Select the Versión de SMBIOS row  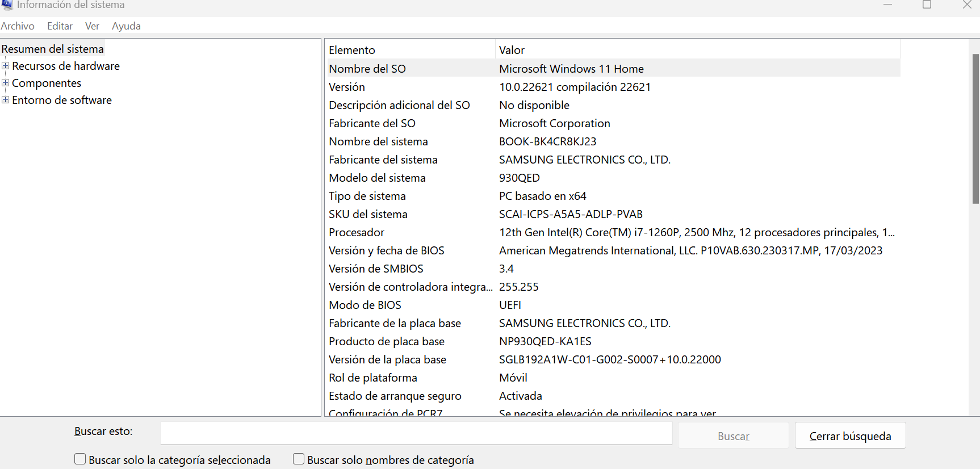pos(613,269)
